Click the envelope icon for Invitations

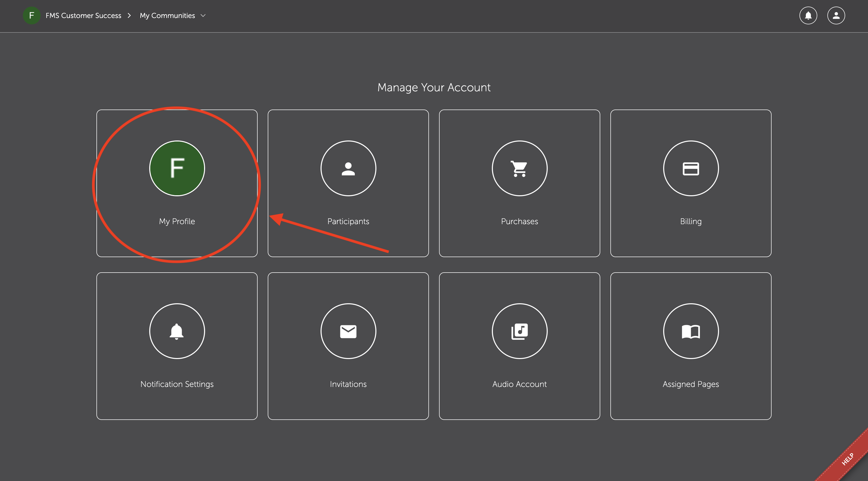click(348, 331)
